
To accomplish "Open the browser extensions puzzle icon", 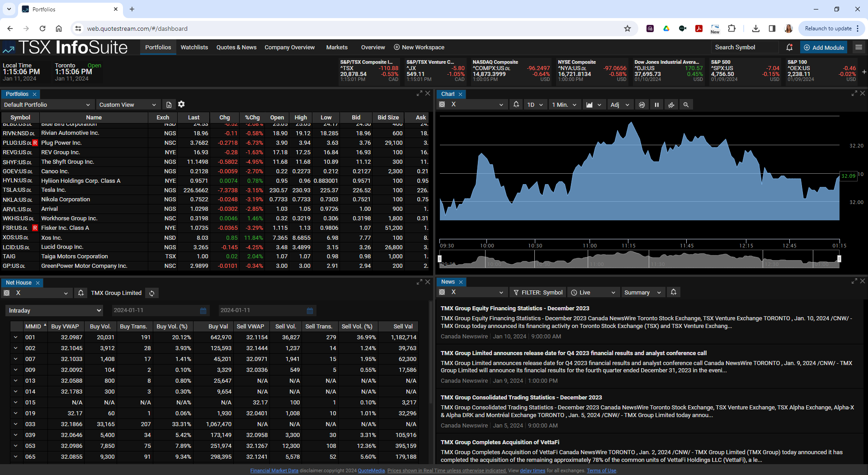I will tap(732, 28).
